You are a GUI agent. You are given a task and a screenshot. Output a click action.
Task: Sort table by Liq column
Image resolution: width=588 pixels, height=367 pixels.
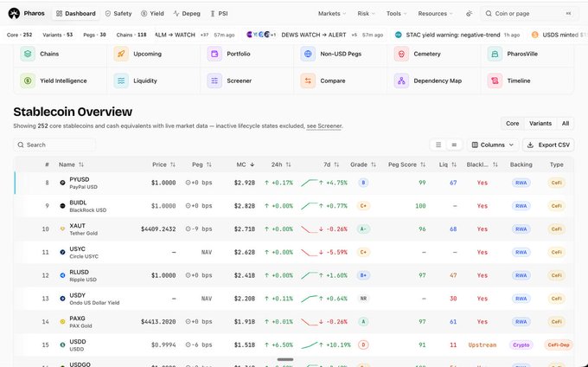point(448,164)
